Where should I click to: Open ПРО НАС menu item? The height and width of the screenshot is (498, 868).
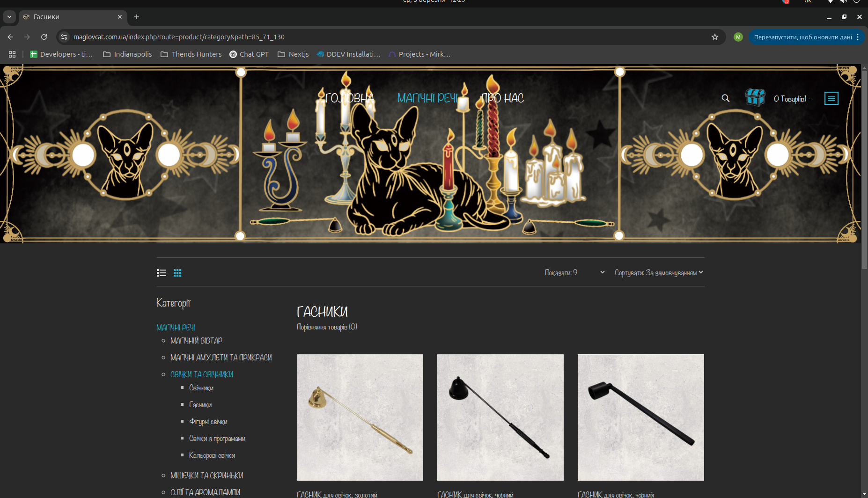click(x=502, y=98)
